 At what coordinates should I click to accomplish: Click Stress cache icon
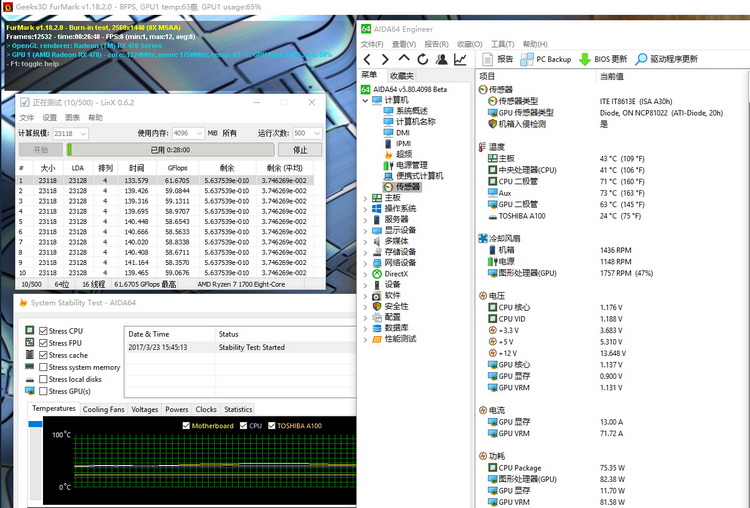click(30, 354)
